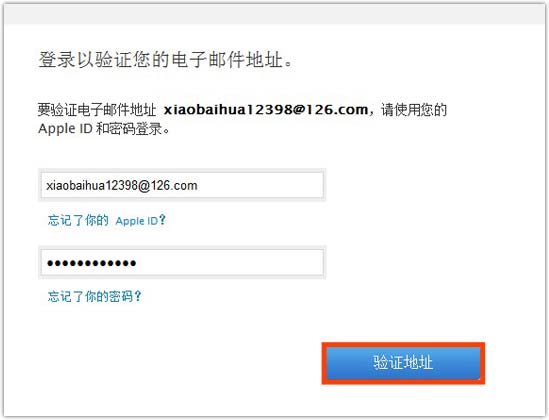Screen dimensions: 549x420
Task: Focus the Apple ID email input field
Action: [x=182, y=185]
